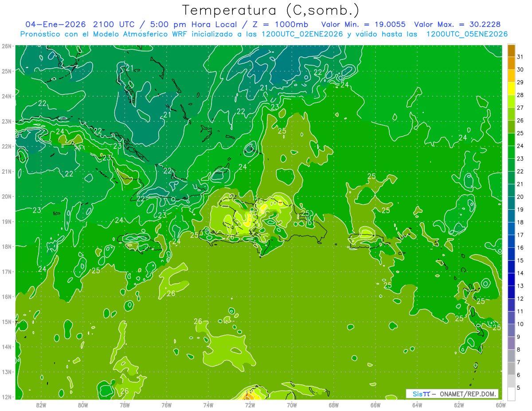Click legend value 10

[x=520, y=324]
